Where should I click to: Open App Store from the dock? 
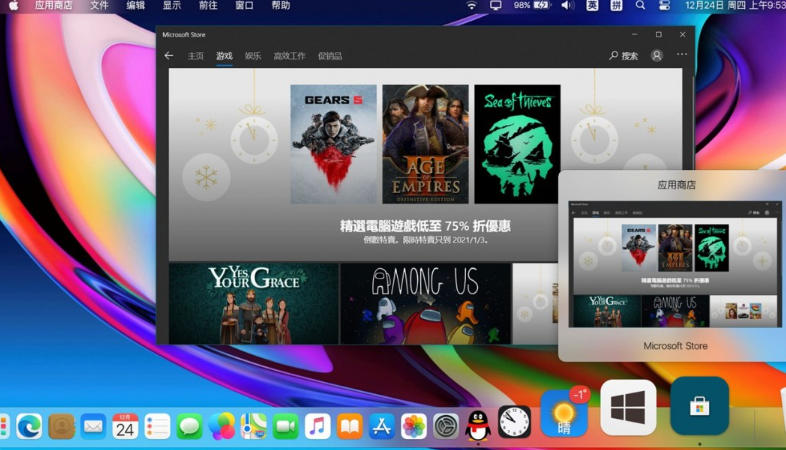(x=382, y=426)
